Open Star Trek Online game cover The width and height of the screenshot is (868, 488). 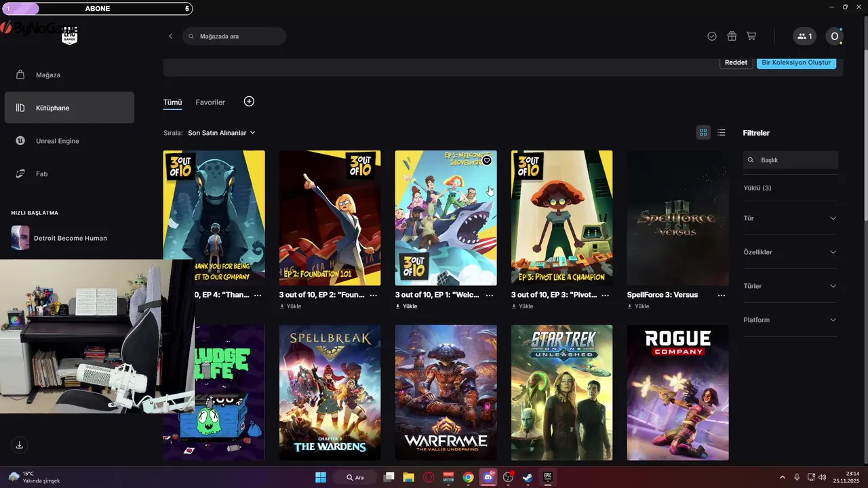tap(562, 392)
